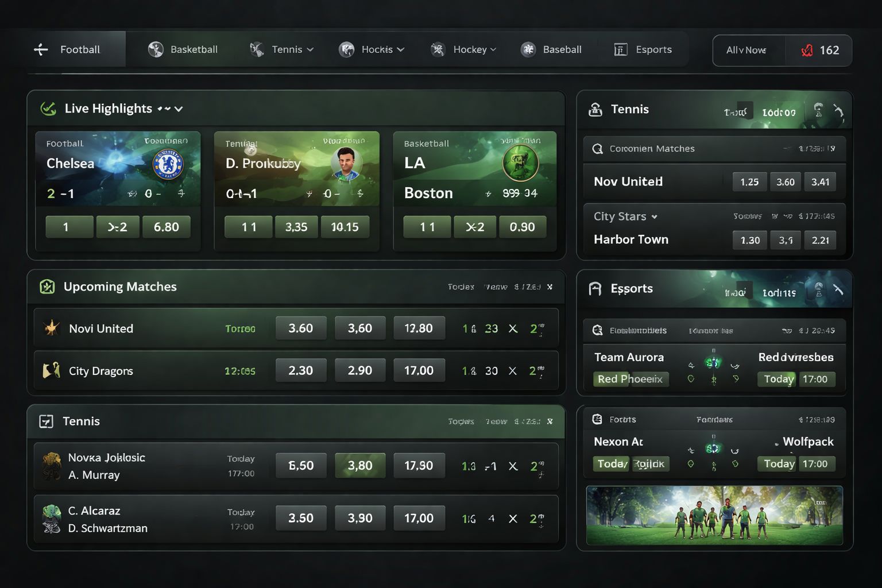The width and height of the screenshot is (882, 588).
Task: Click the LA Boston team logo
Action: pos(520,163)
